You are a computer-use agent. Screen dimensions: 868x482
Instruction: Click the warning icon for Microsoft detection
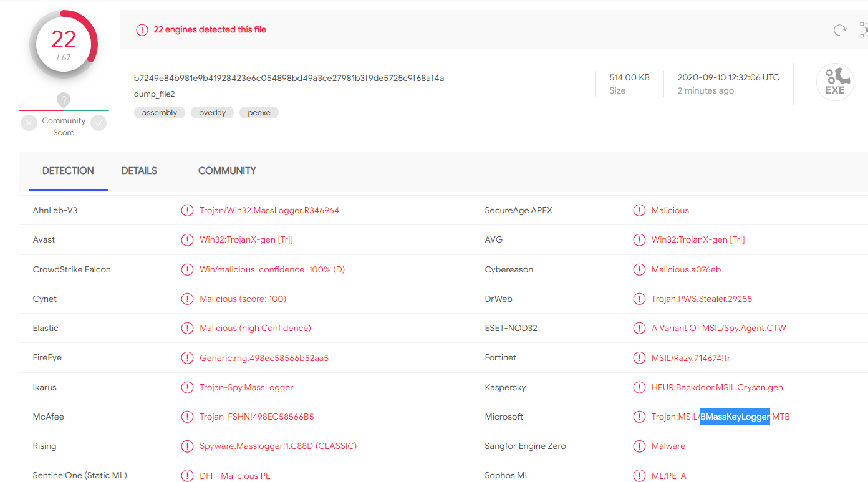click(x=639, y=417)
